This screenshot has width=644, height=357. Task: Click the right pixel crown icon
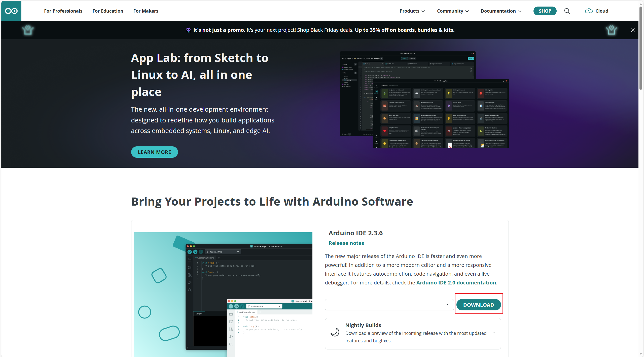point(611,30)
